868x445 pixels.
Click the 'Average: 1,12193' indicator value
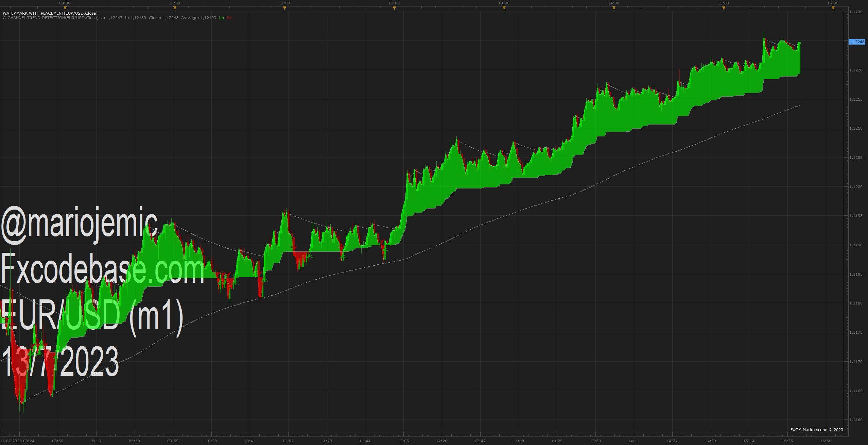198,18
